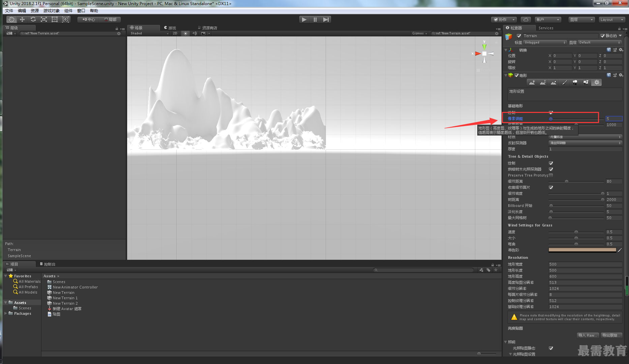
Task: Toggle the Static (静态的) checkbox
Action: [602, 36]
